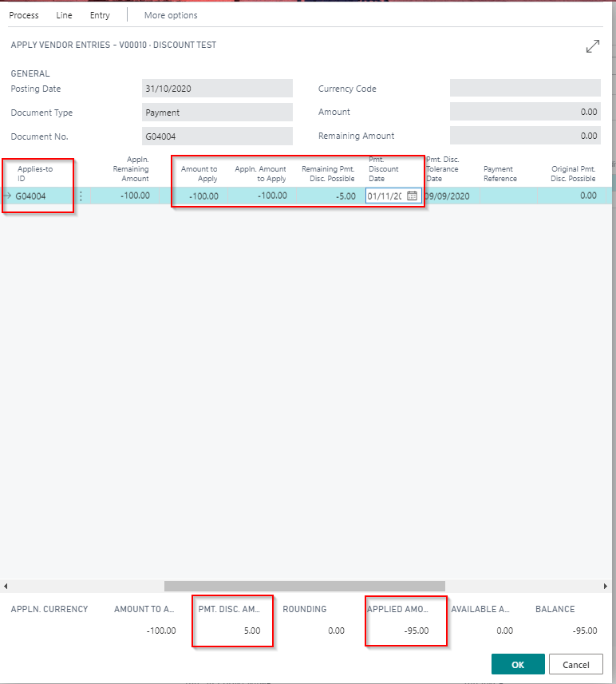Click the Payment Reference column header
The image size is (616, 684).
pyautogui.click(x=500, y=173)
